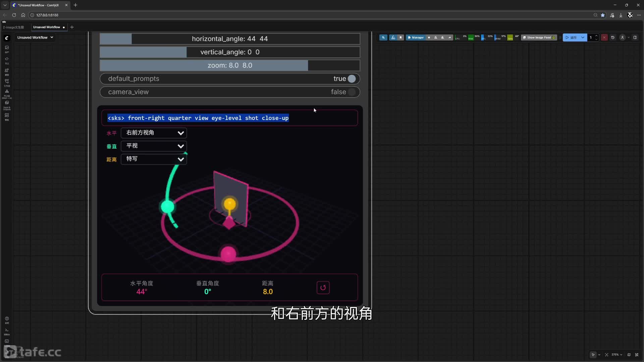Open the vertical 平视 dropdown
Viewport: 644px width, 362px height.
[x=154, y=146]
